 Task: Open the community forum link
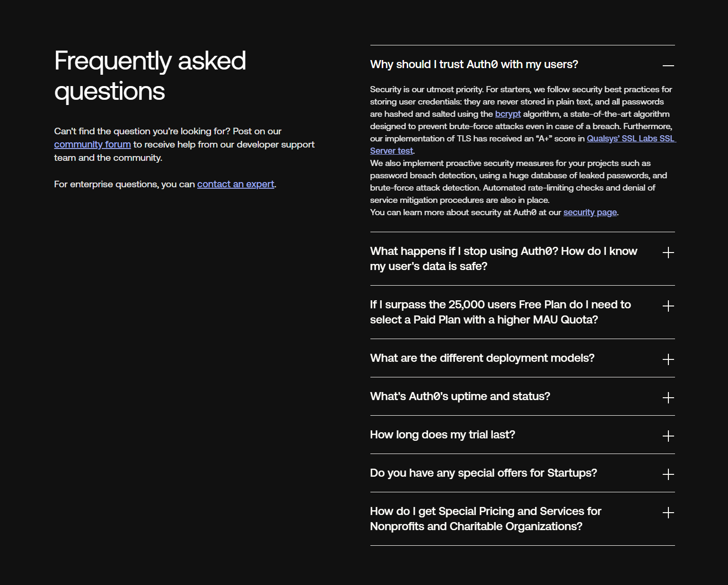[x=92, y=144]
